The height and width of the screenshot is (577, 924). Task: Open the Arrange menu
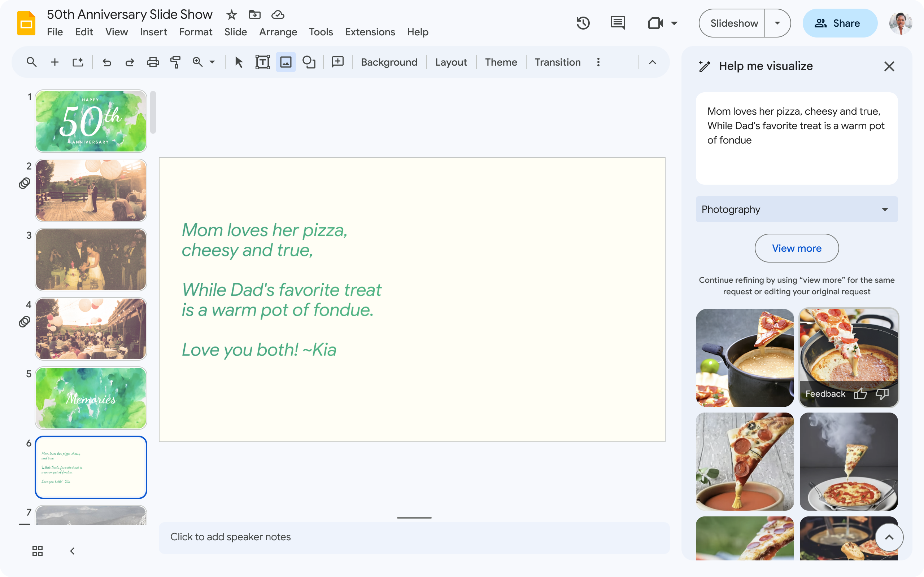coord(278,32)
